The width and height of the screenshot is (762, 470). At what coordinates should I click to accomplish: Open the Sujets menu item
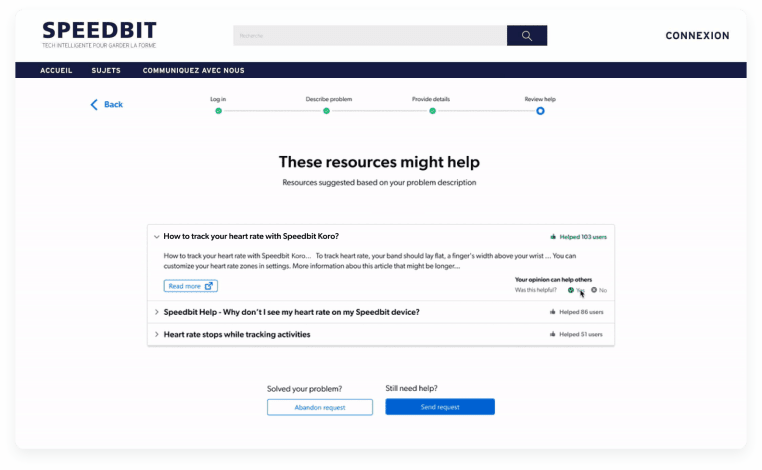coord(106,71)
